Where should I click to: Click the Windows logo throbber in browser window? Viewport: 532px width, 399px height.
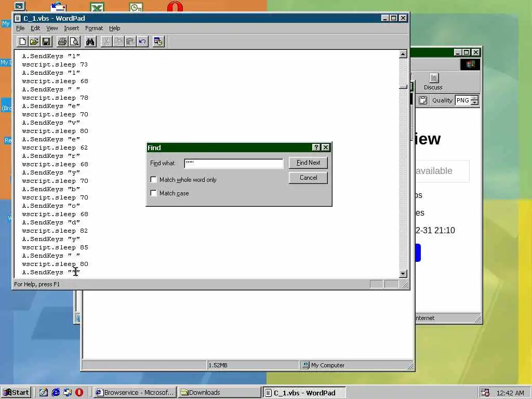coord(470,64)
